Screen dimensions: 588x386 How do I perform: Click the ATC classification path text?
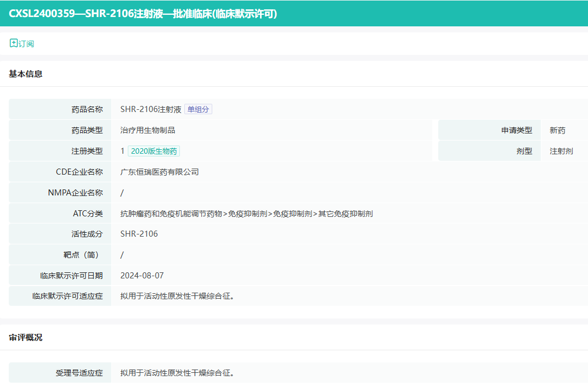246,214
